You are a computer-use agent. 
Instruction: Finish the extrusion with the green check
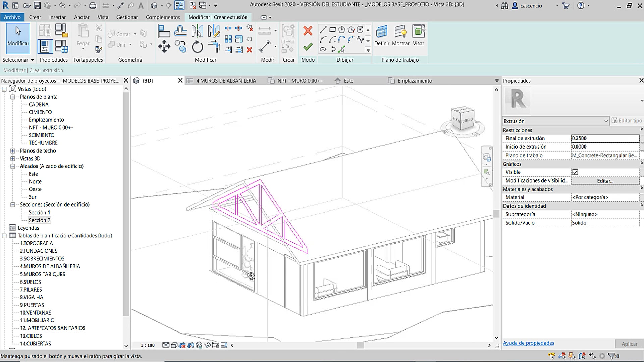307,47
